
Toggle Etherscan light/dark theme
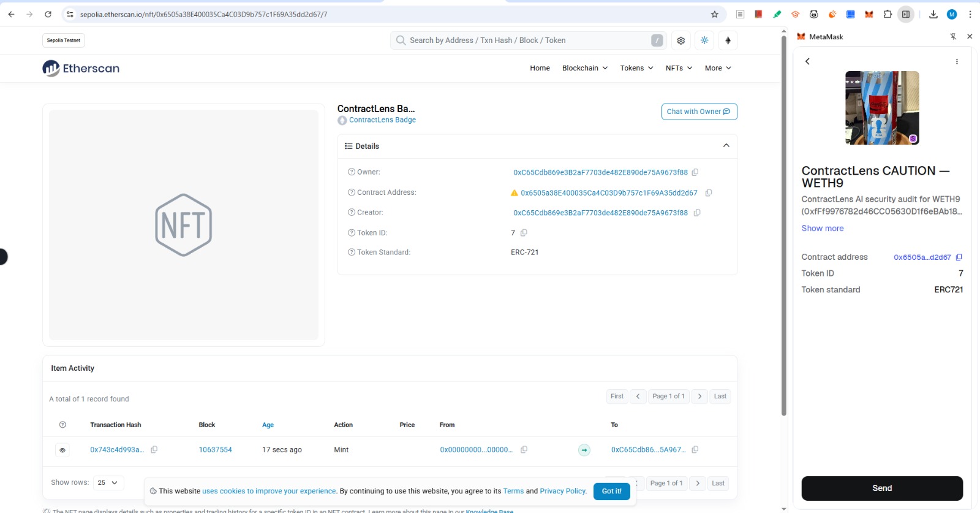coord(704,40)
